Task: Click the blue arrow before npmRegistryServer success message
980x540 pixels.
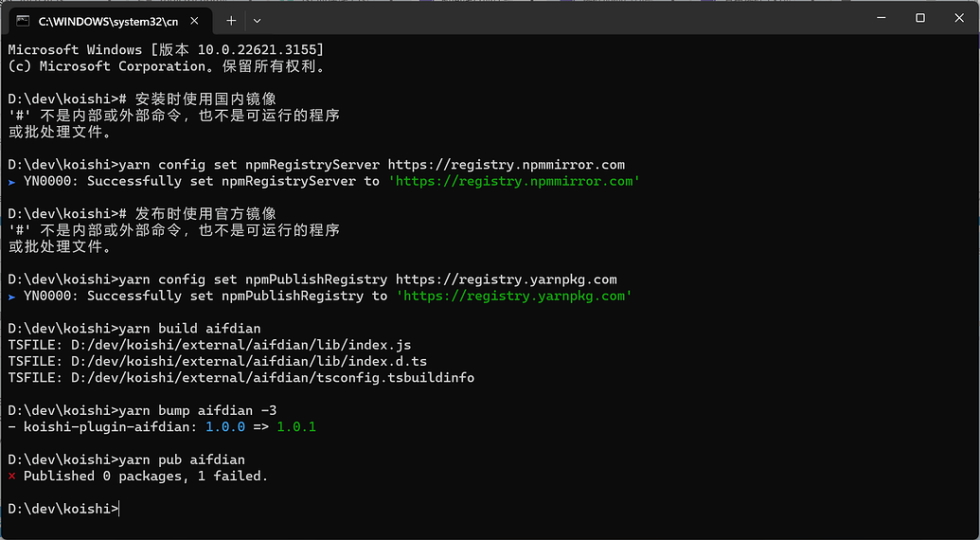Action: [x=11, y=181]
